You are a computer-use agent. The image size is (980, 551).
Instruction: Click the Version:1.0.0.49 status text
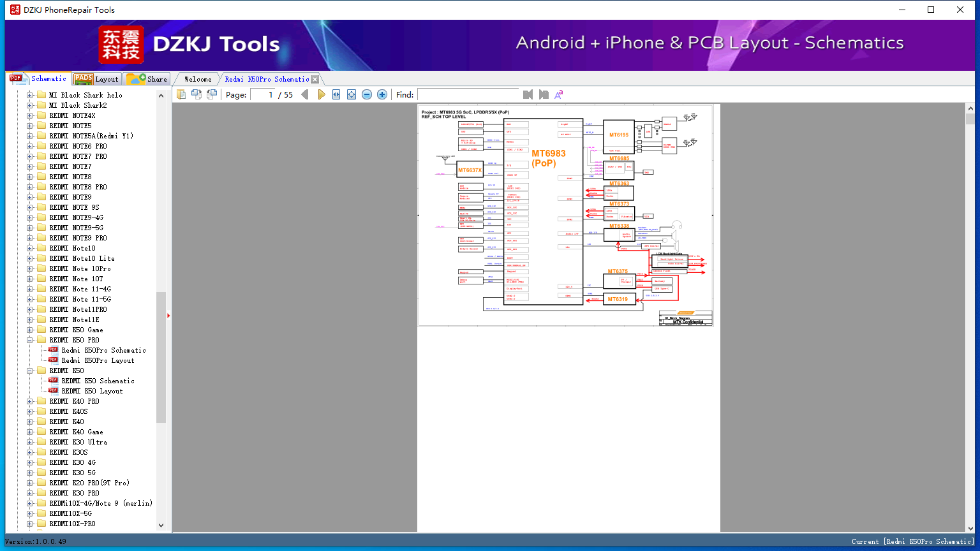(x=36, y=541)
